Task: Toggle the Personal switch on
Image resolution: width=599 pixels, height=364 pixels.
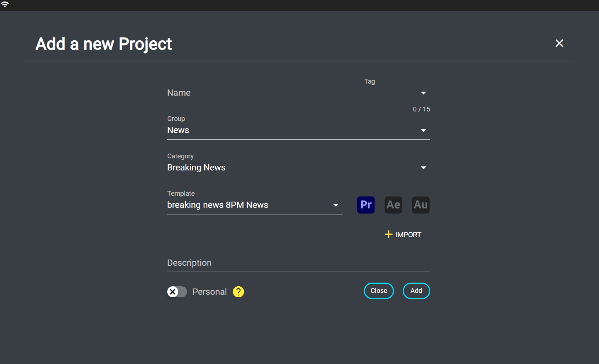Action: pyautogui.click(x=177, y=292)
